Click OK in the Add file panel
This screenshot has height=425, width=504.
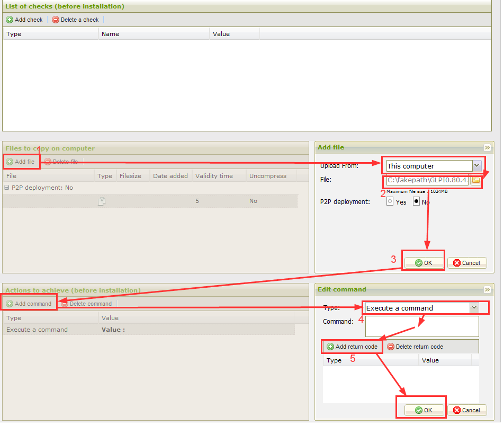pyautogui.click(x=424, y=263)
